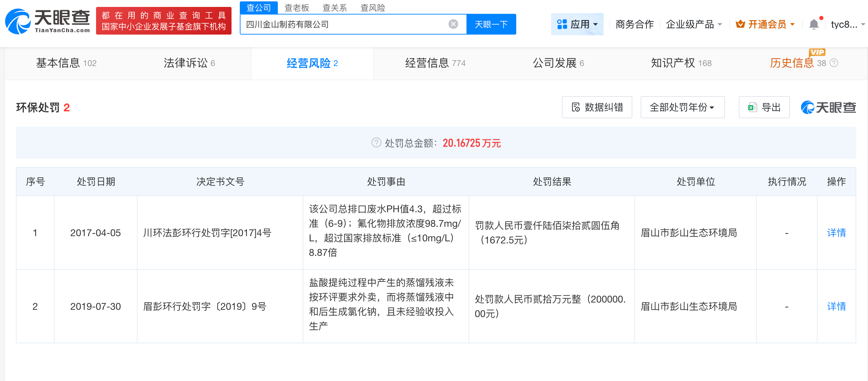The width and height of the screenshot is (868, 381).
Task: Open the notification bell
Action: click(814, 24)
